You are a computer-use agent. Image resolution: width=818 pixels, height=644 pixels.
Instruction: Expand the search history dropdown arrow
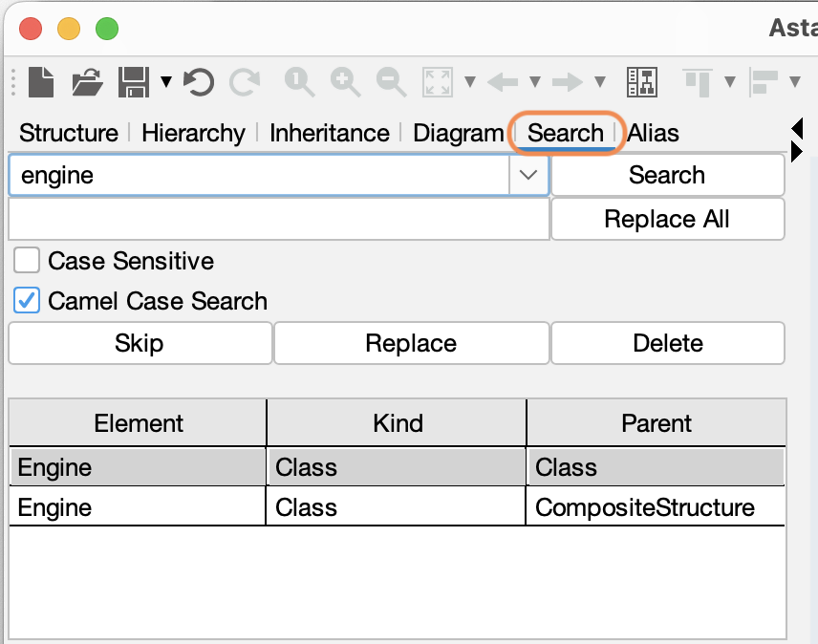pyautogui.click(x=528, y=175)
